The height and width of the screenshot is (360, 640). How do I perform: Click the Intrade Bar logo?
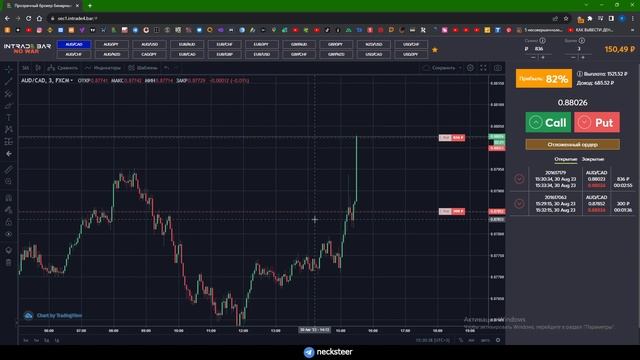tap(27, 49)
